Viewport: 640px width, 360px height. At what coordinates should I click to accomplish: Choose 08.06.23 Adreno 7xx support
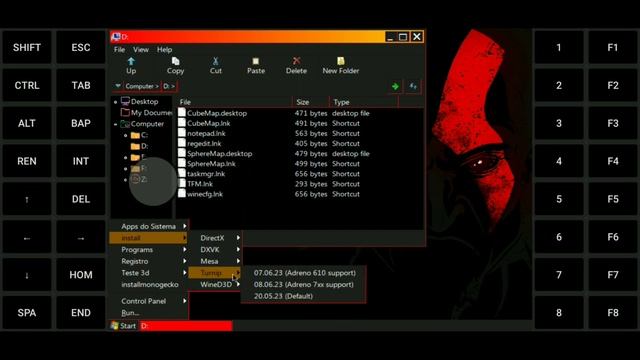[304, 284]
